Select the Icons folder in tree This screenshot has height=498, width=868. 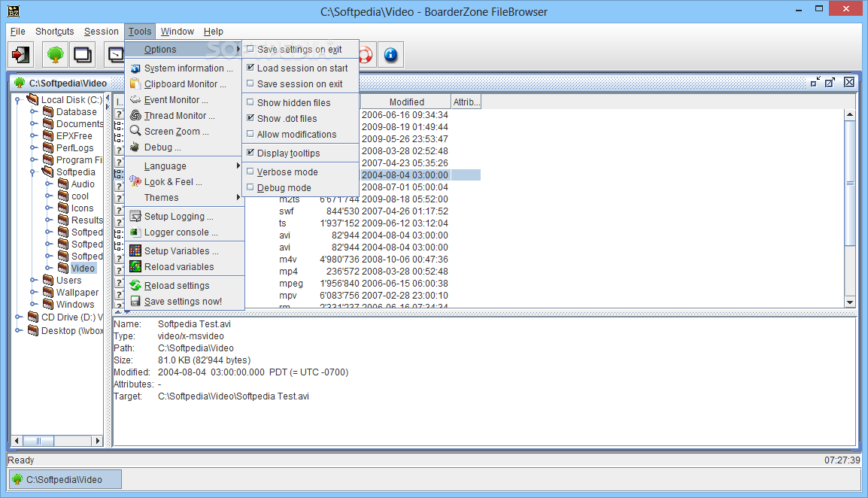tap(83, 208)
